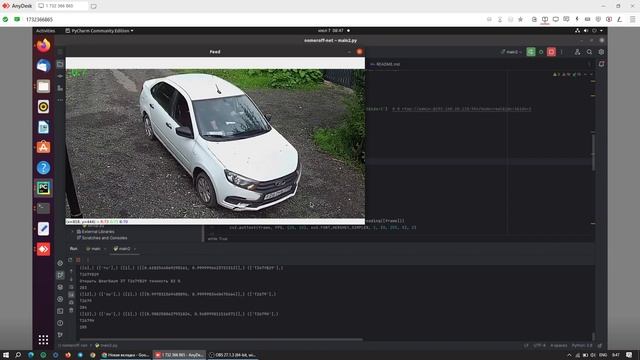This screenshot has width=640, height=360.
Task: Click the editor vertical scrollbar
Action: click(x=593, y=152)
